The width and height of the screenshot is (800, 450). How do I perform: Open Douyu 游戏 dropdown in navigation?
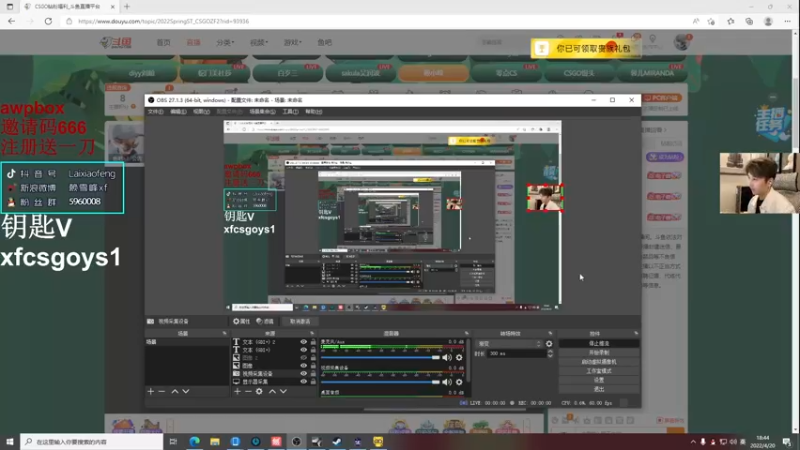coord(292,42)
